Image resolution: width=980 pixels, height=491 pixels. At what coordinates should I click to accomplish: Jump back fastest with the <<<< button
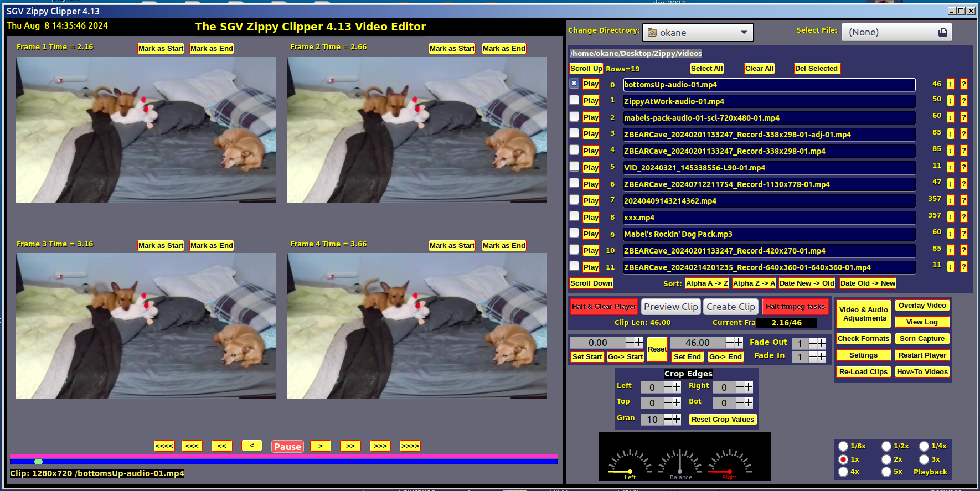(x=164, y=446)
